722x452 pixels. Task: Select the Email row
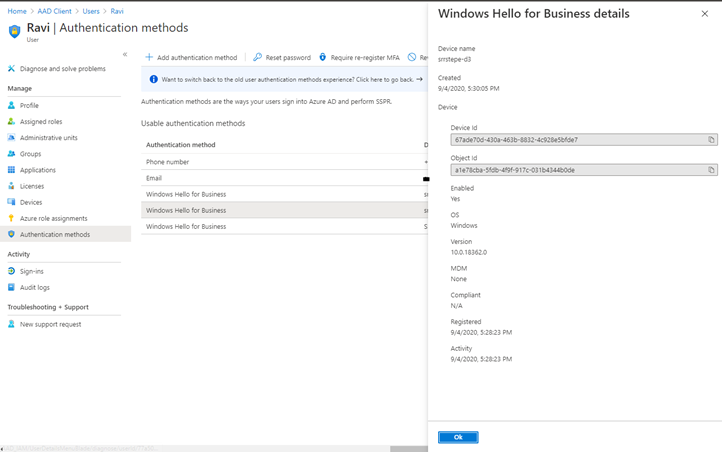[285, 178]
